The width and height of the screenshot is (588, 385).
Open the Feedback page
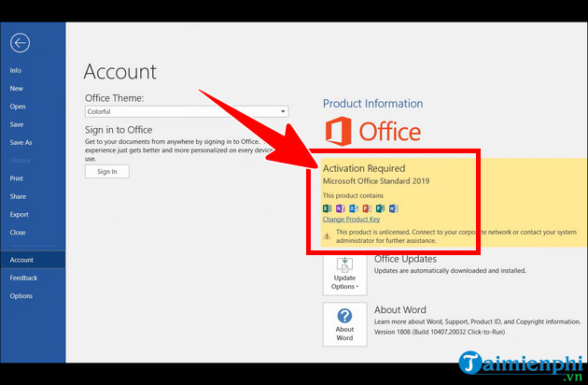tap(23, 278)
